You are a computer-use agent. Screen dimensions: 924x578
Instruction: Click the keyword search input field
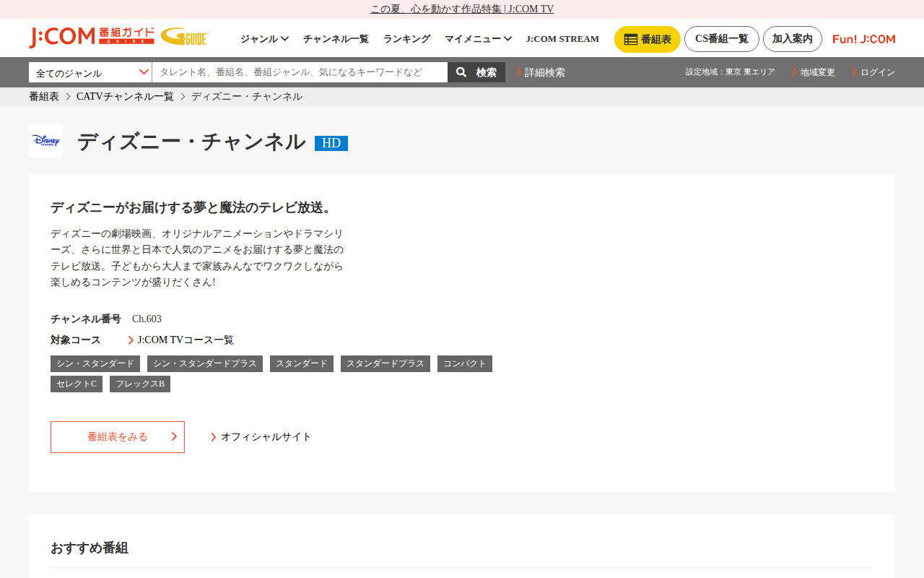point(300,72)
